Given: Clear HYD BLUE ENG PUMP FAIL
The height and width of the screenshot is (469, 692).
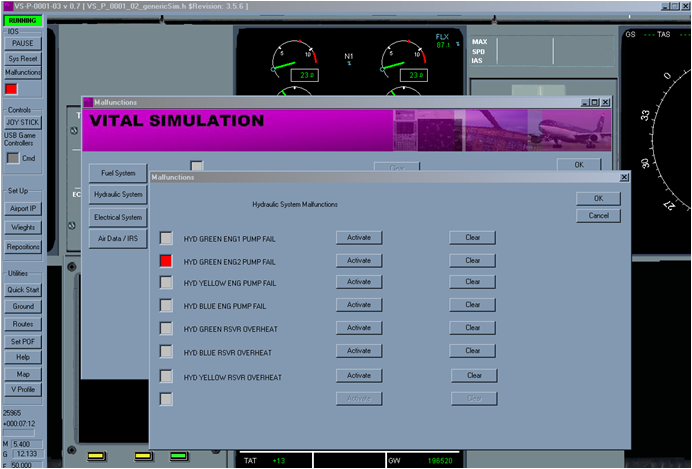Looking at the screenshot, I should [x=472, y=304].
